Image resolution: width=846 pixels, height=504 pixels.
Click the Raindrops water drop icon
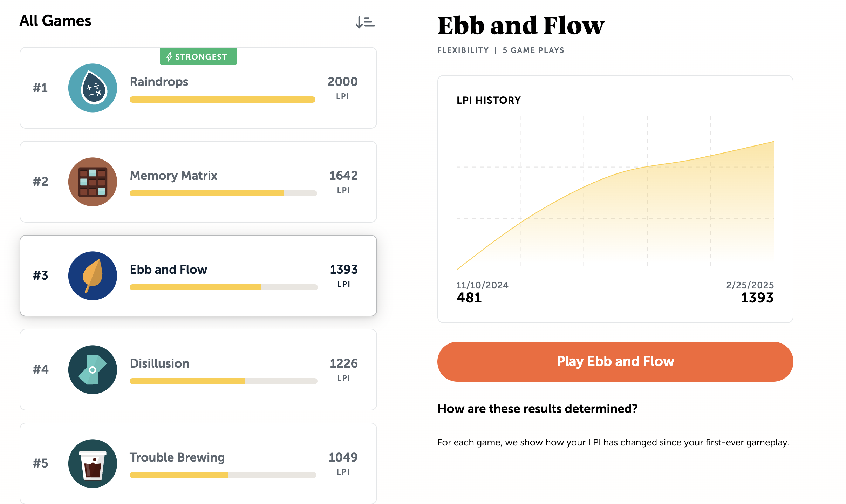click(93, 88)
